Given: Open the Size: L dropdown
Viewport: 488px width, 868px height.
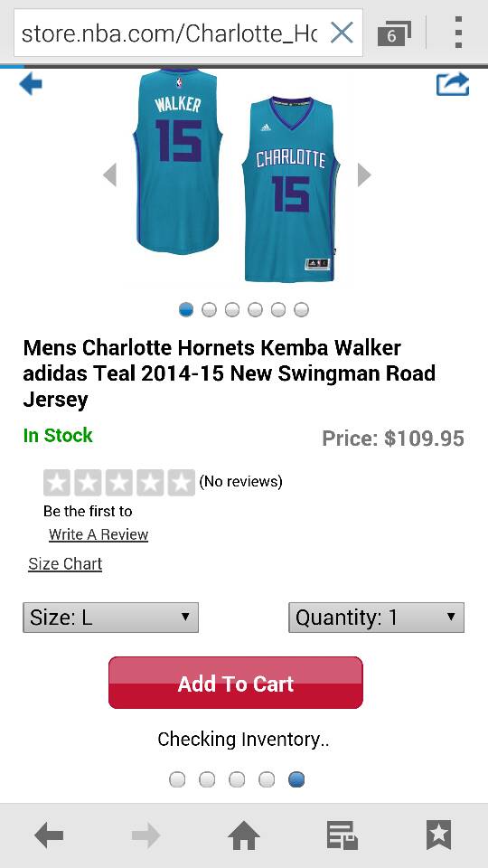Looking at the screenshot, I should [x=110, y=618].
